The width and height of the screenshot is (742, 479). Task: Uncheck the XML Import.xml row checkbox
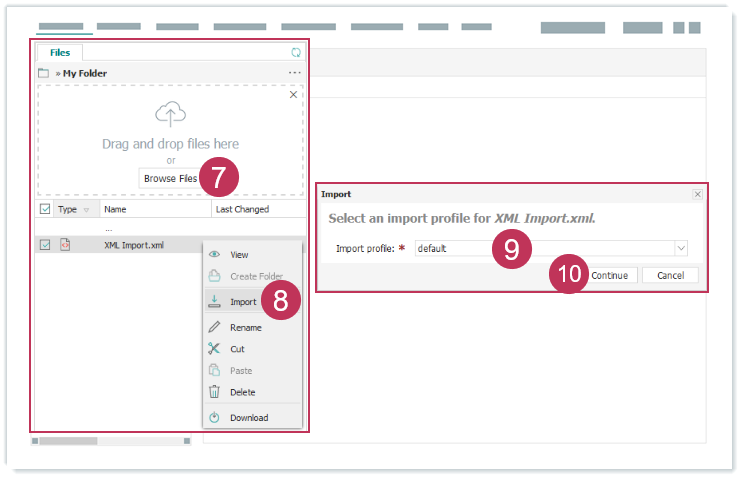pos(44,244)
